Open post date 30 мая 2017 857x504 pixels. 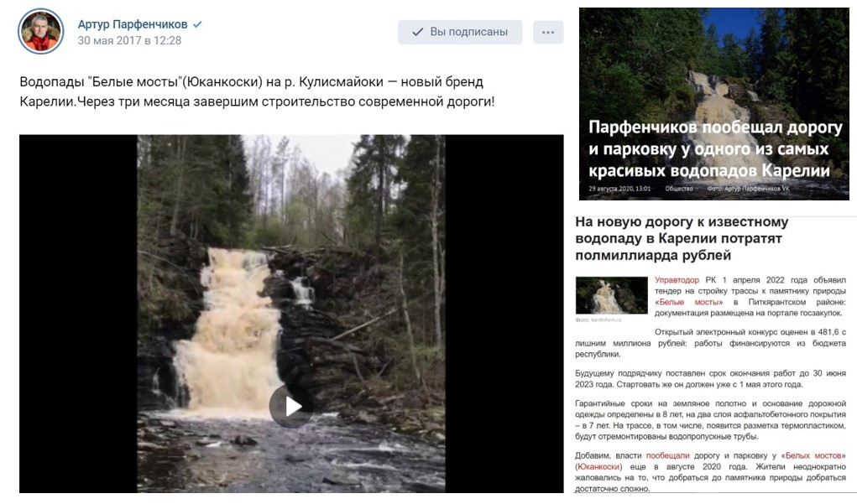[x=129, y=40]
